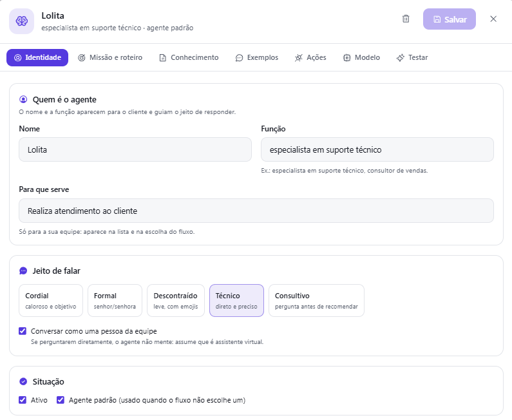Select the Formal speaking style
This screenshot has height=420, width=512.
[115, 300]
